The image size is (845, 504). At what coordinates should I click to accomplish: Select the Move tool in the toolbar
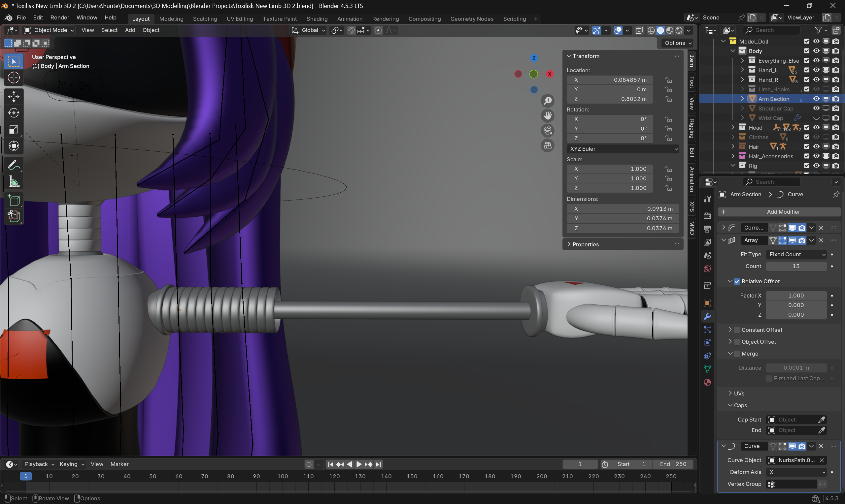point(14,96)
